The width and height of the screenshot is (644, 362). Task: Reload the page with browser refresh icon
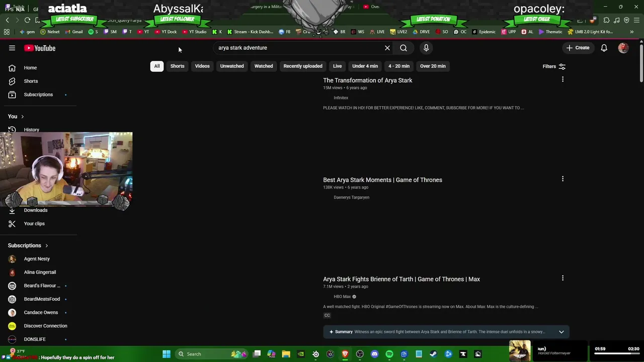coord(27,20)
